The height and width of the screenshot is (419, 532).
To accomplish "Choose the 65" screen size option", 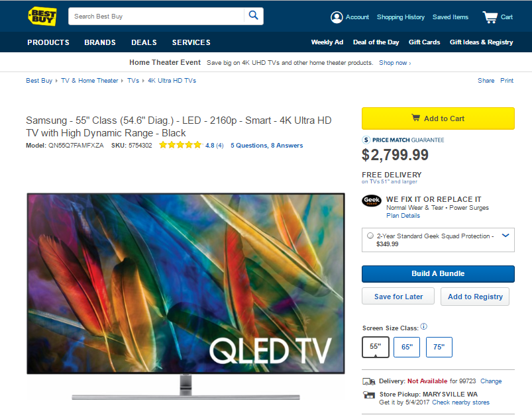I will click(407, 347).
